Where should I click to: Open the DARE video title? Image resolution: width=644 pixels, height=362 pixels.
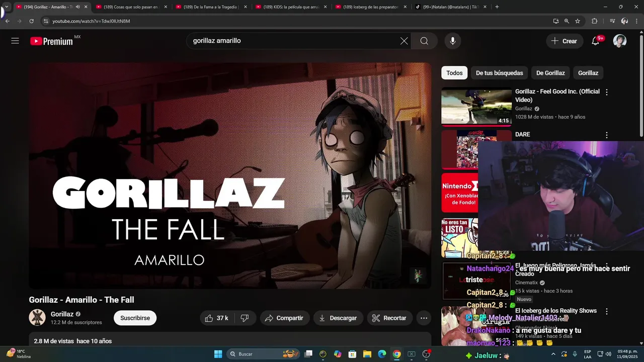[x=522, y=135]
